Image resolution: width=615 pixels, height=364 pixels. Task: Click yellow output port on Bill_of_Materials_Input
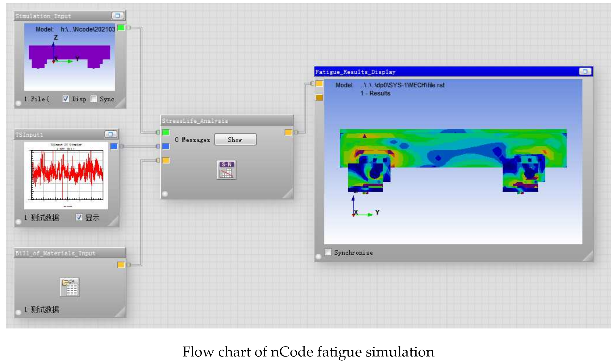(121, 265)
